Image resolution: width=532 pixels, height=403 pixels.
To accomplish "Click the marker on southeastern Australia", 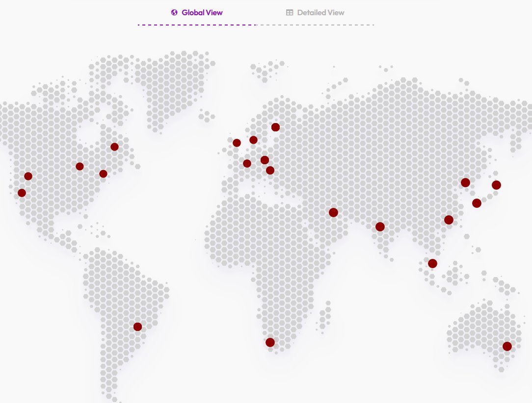I will [x=507, y=346].
